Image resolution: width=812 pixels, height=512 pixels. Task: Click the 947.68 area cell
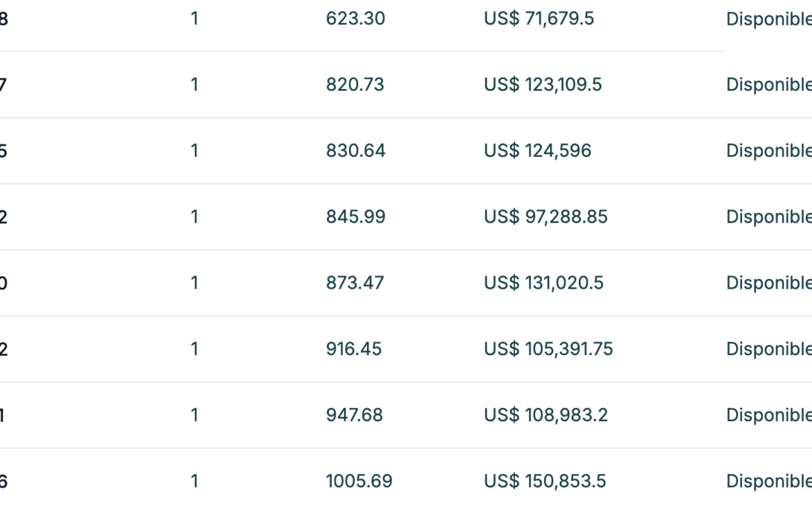pos(355,415)
